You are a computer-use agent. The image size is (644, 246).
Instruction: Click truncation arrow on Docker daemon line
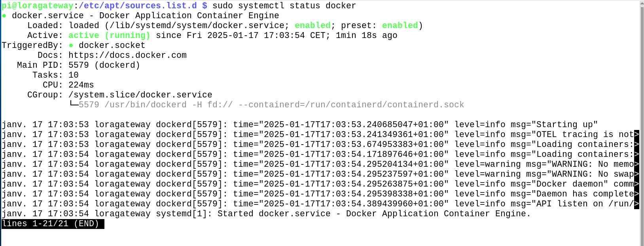636,184
